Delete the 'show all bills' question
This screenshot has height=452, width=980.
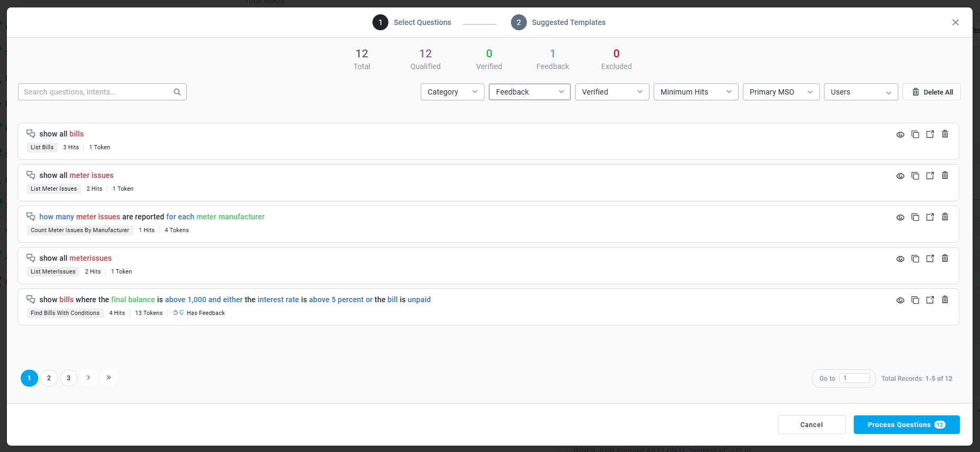(945, 134)
